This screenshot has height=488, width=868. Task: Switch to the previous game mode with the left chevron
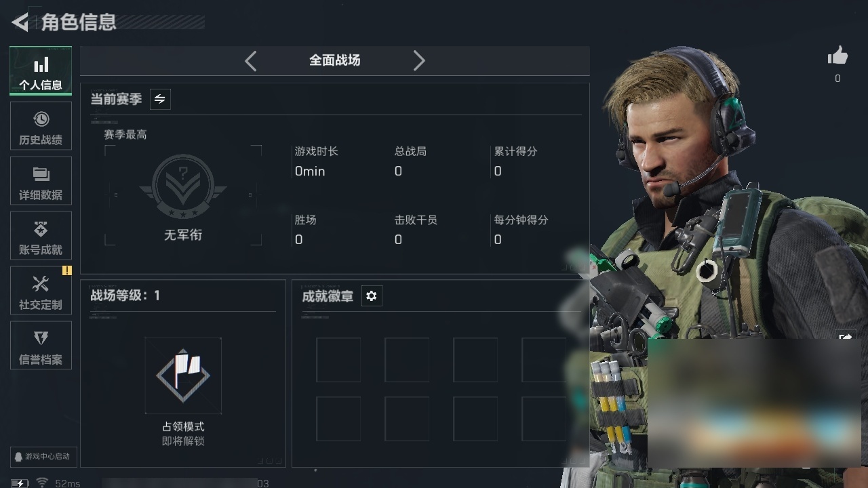click(251, 61)
